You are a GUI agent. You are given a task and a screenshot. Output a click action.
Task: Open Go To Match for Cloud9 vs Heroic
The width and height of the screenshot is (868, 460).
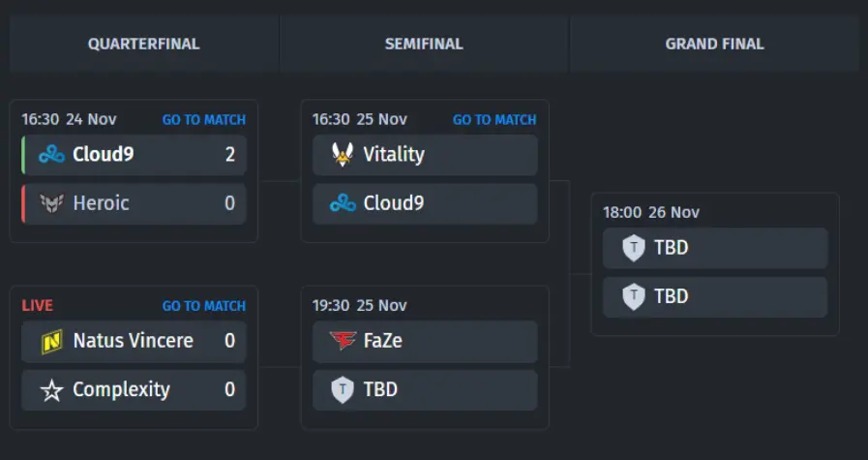click(x=204, y=120)
